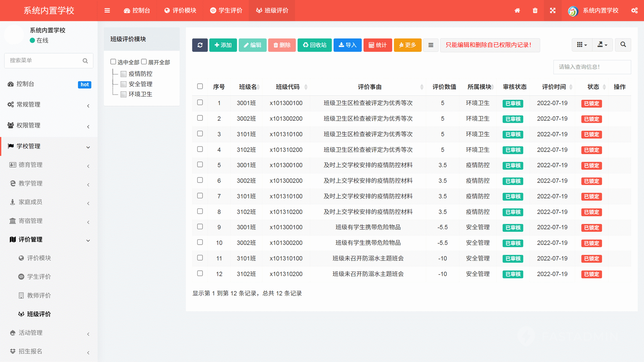Click the 请输入查询信息 search field
644x362 pixels.
click(592, 67)
